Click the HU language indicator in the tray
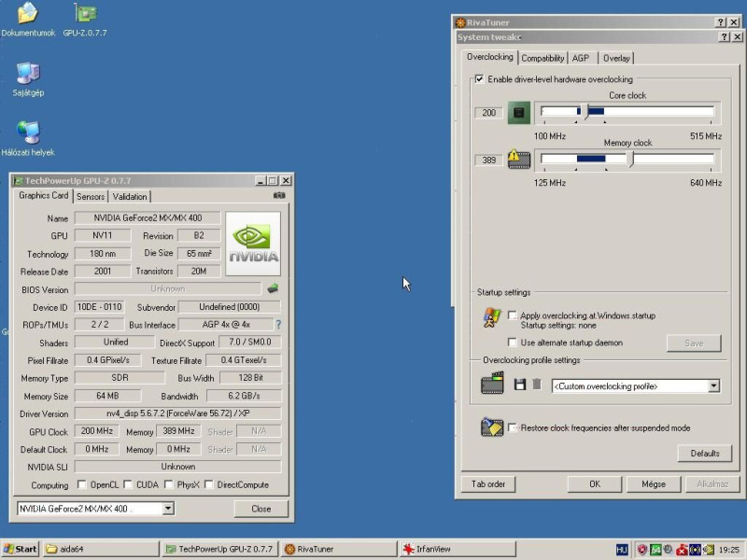Image resolution: width=747 pixels, height=560 pixels. point(622,550)
